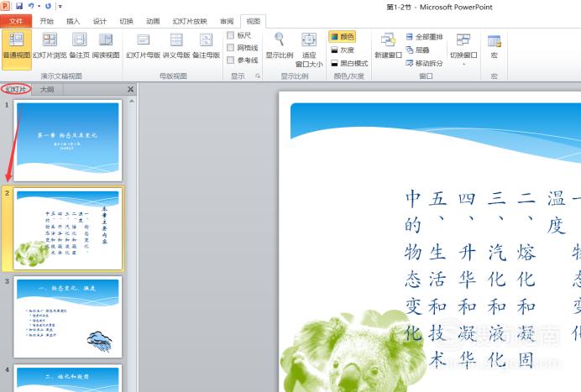Click 层叠 cascade windows
The height and width of the screenshot is (392, 581).
(x=417, y=50)
